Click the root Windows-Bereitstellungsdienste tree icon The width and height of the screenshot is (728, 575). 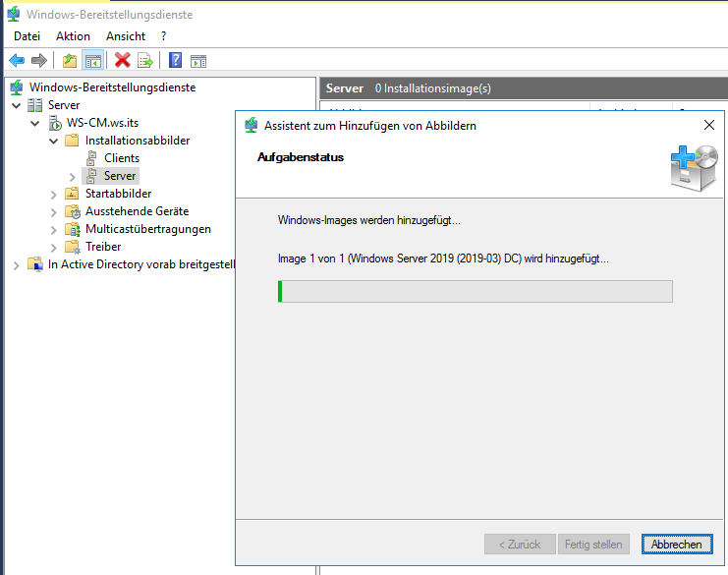pyautogui.click(x=17, y=87)
